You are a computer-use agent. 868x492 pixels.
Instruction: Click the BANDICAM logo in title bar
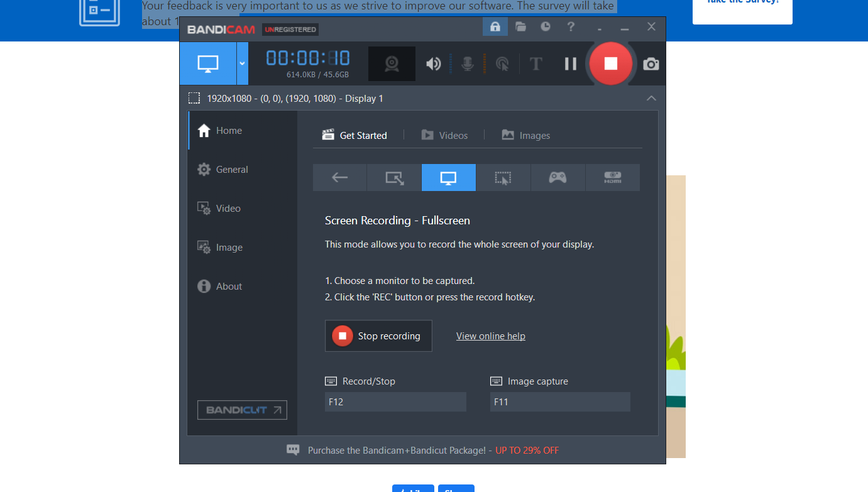pos(221,30)
